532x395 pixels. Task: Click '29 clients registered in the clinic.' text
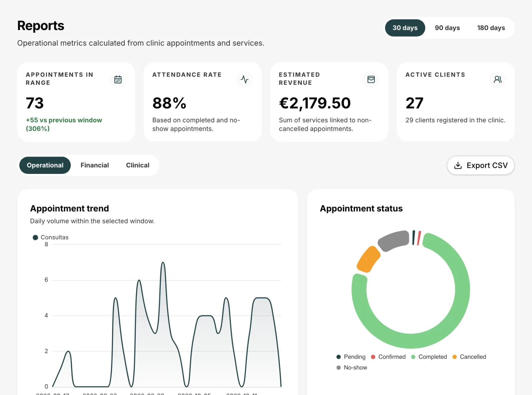point(456,120)
